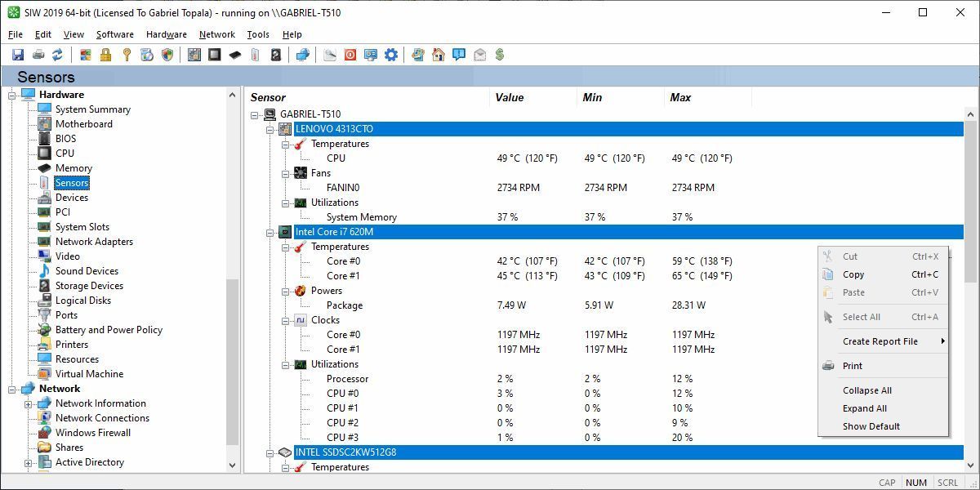Click the check for updates toolbar icon
Image resolution: width=980 pixels, height=490 pixels.
[x=418, y=55]
